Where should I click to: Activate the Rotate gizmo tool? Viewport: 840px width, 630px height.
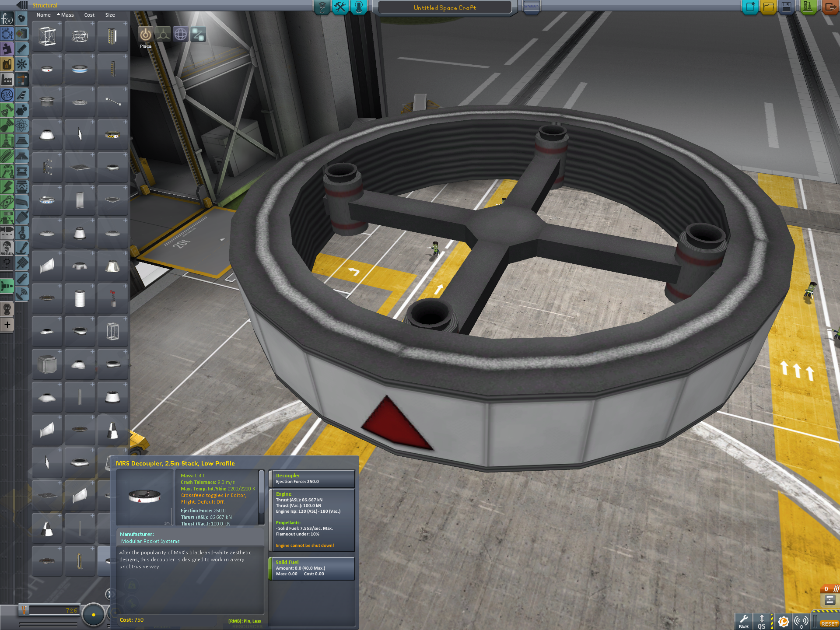pos(181,34)
